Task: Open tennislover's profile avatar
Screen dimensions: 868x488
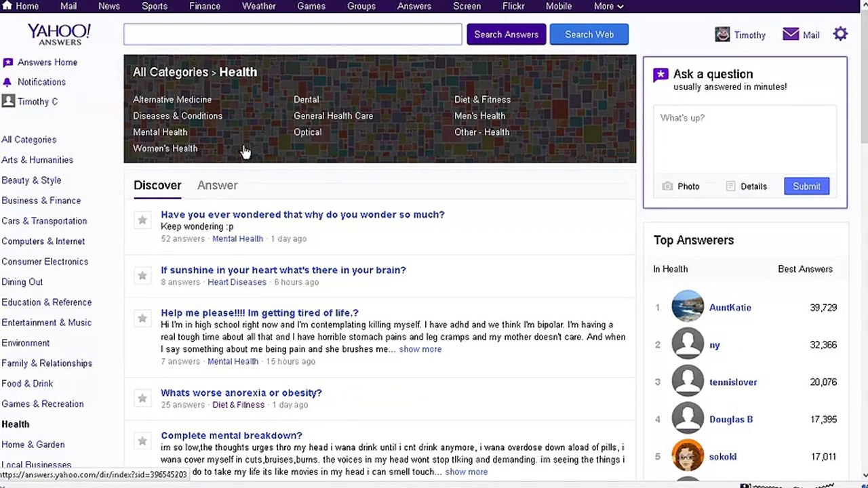Action: point(688,381)
